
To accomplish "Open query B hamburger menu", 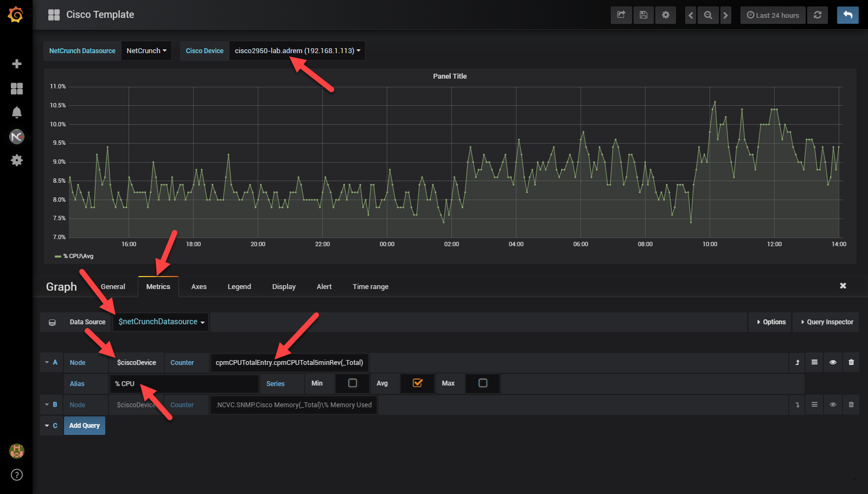I will (x=814, y=405).
